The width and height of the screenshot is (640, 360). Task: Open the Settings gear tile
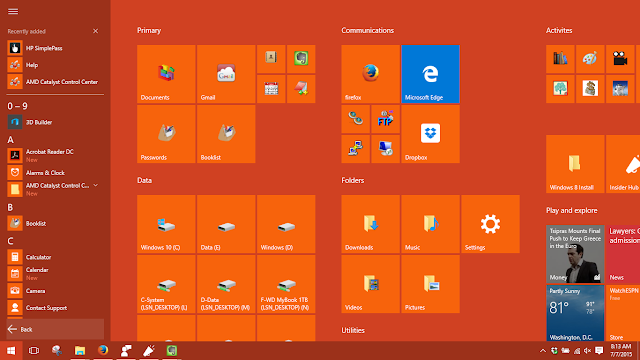click(x=490, y=224)
